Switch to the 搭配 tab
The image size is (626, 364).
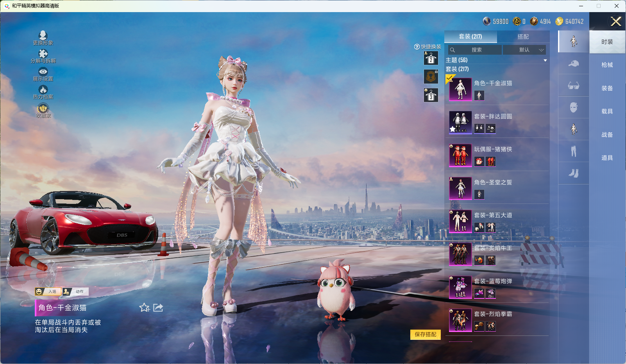523,37
